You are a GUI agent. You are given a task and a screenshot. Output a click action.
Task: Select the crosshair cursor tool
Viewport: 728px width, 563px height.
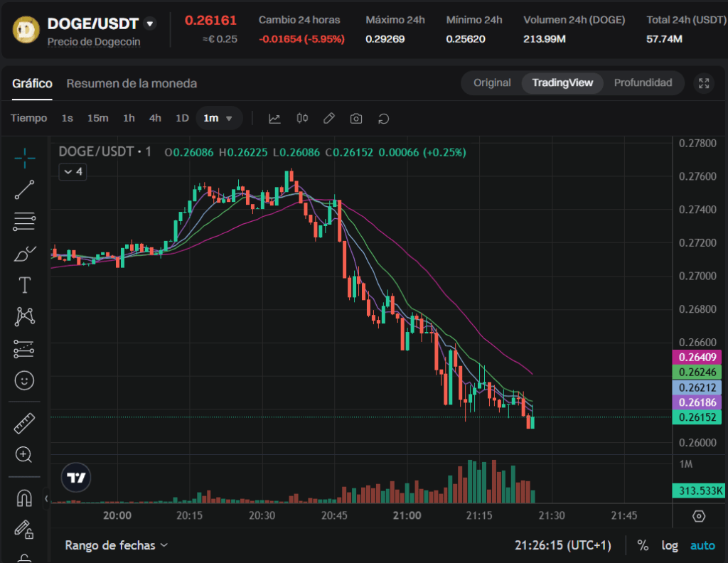pyautogui.click(x=24, y=158)
